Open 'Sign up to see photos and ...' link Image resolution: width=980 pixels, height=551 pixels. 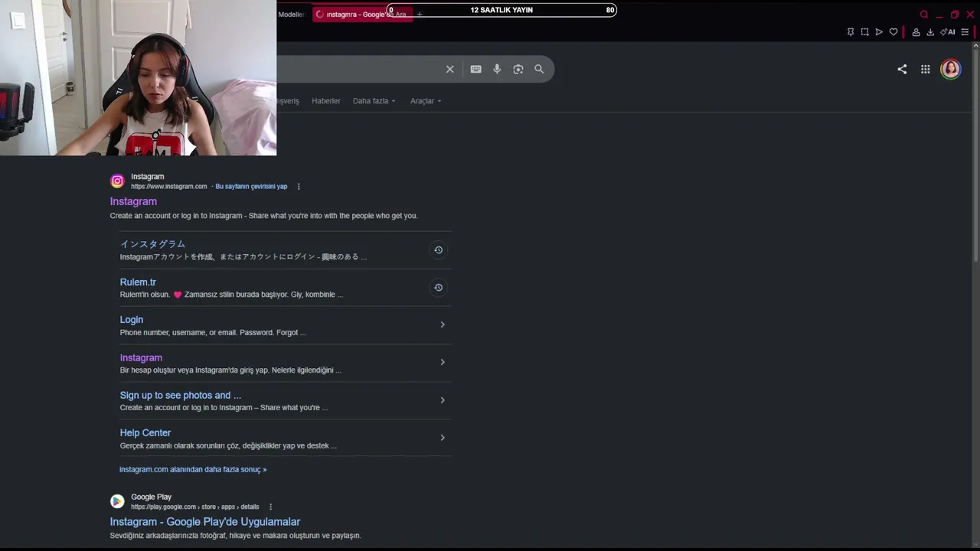pyautogui.click(x=181, y=396)
